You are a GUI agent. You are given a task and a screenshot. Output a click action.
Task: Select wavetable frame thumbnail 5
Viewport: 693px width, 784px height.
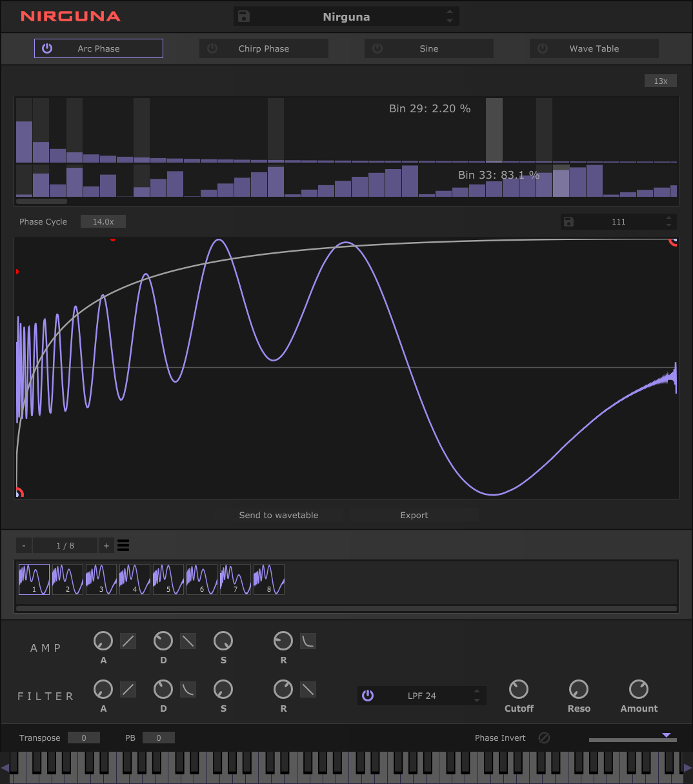168,579
